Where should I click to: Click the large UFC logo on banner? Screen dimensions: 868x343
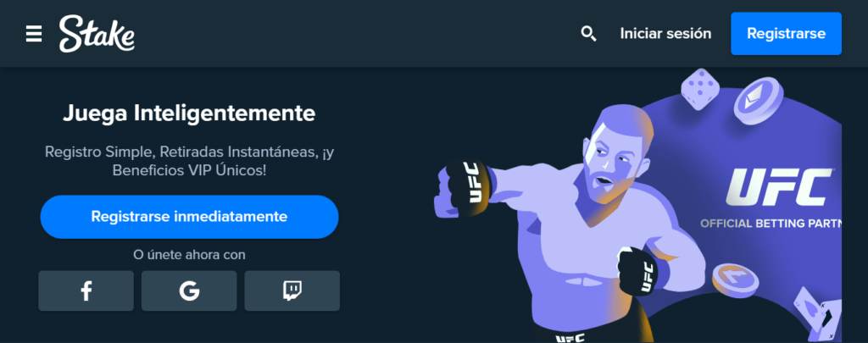780,187
